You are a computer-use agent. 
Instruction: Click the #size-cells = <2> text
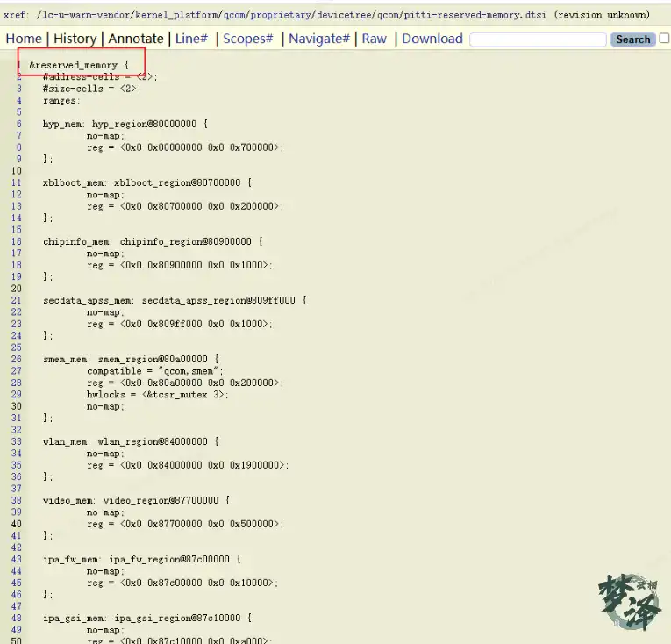point(91,89)
